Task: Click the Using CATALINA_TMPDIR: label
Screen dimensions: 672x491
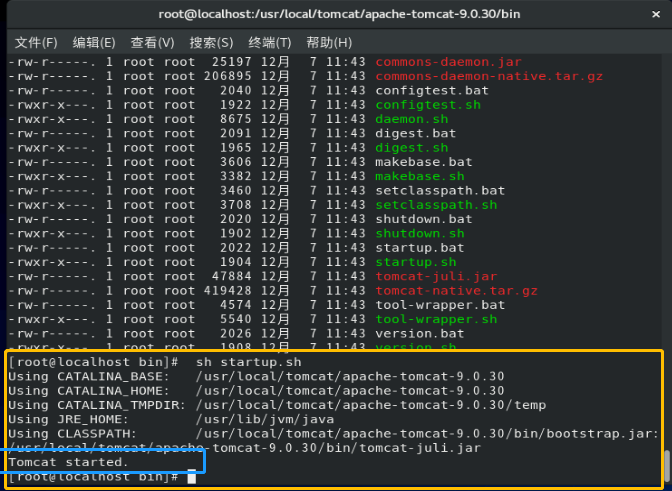Action: click(x=97, y=405)
